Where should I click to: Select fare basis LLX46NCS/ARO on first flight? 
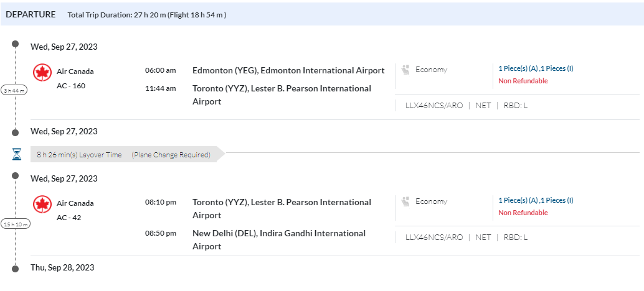434,106
